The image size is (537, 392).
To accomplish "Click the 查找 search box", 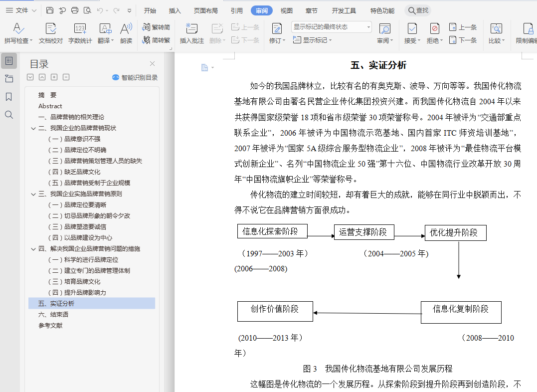I will 418,10.
